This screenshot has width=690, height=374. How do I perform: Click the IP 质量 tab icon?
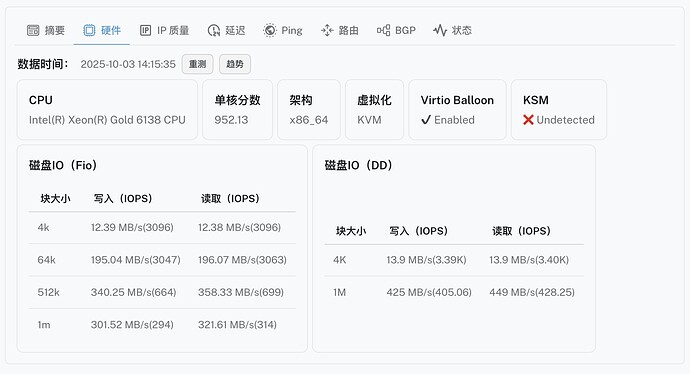pyautogui.click(x=145, y=30)
